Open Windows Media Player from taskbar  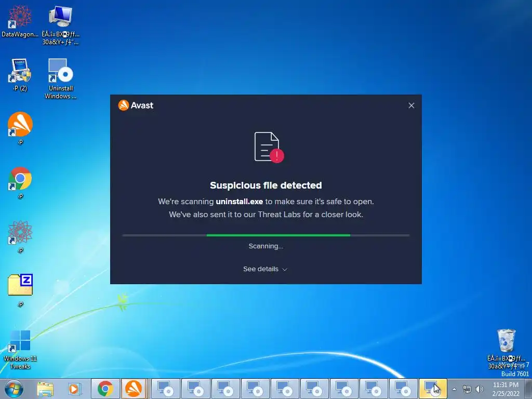[74, 389]
